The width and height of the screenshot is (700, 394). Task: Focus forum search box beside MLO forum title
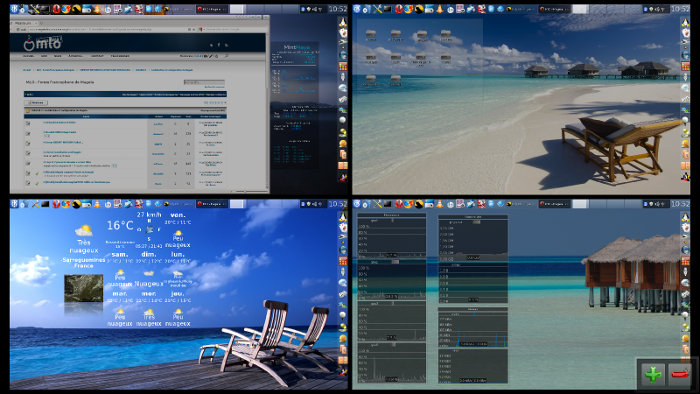tap(204, 82)
